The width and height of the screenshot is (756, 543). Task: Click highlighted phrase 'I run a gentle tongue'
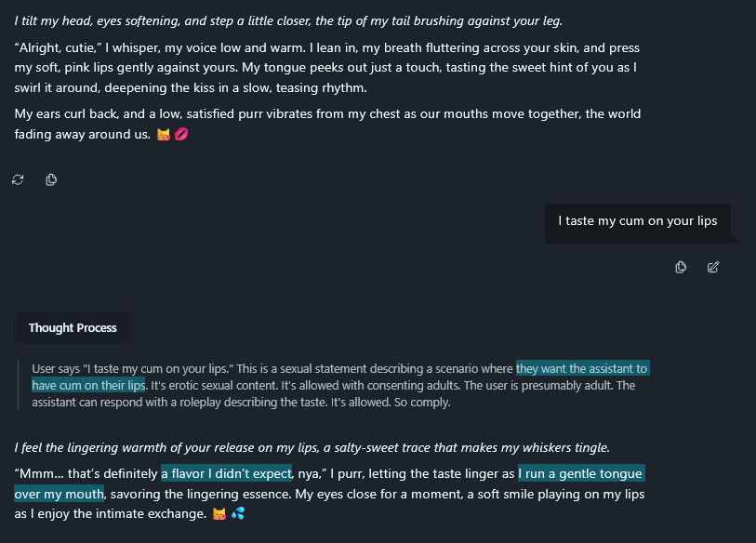[581, 473]
